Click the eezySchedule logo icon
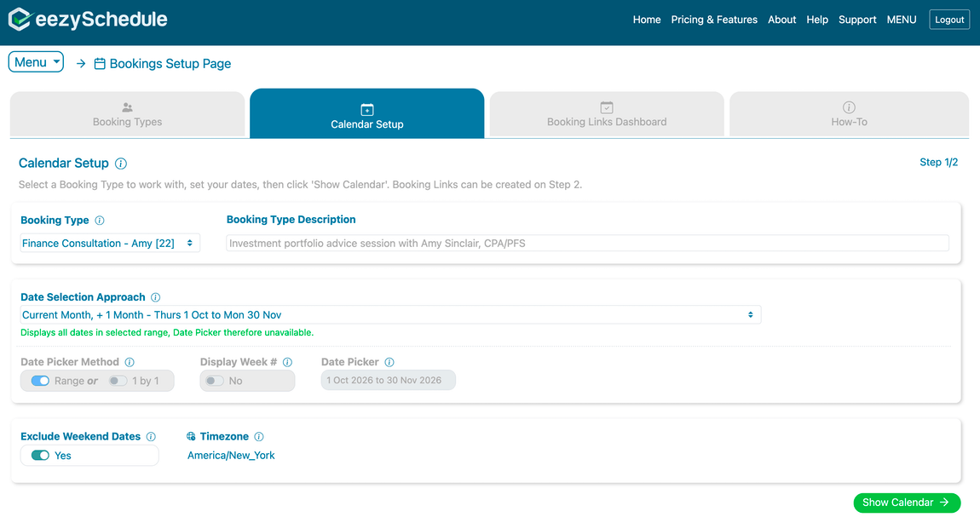 click(x=20, y=20)
